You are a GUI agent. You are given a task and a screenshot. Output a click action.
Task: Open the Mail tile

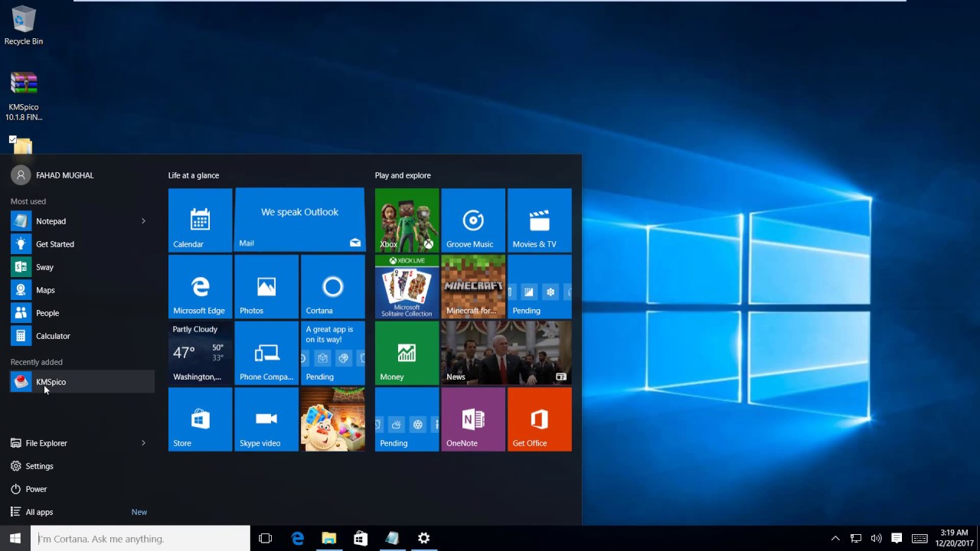pyautogui.click(x=299, y=220)
